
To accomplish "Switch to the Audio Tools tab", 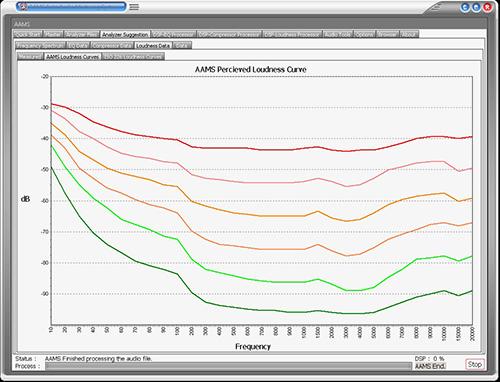I will tap(338, 34).
